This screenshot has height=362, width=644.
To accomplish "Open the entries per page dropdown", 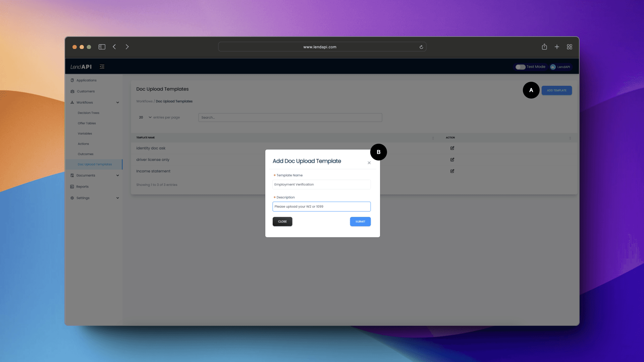I will coord(145,117).
